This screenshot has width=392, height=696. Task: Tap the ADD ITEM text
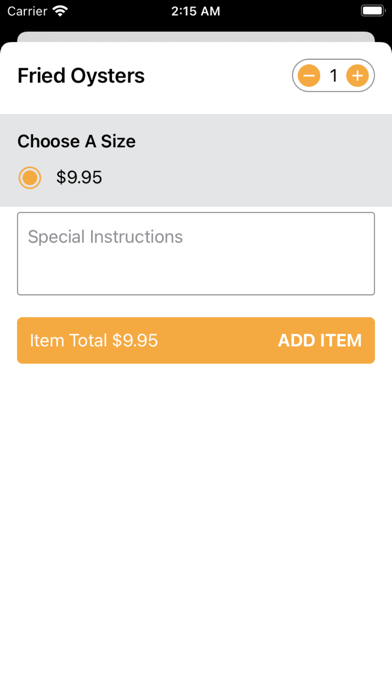click(320, 340)
